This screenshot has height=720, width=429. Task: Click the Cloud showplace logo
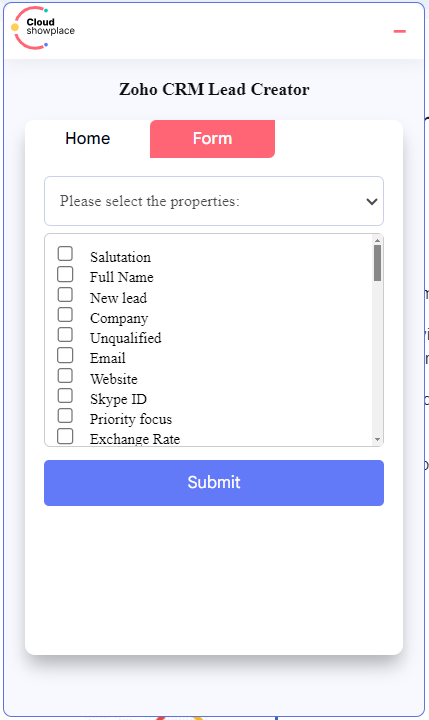pyautogui.click(x=43, y=28)
